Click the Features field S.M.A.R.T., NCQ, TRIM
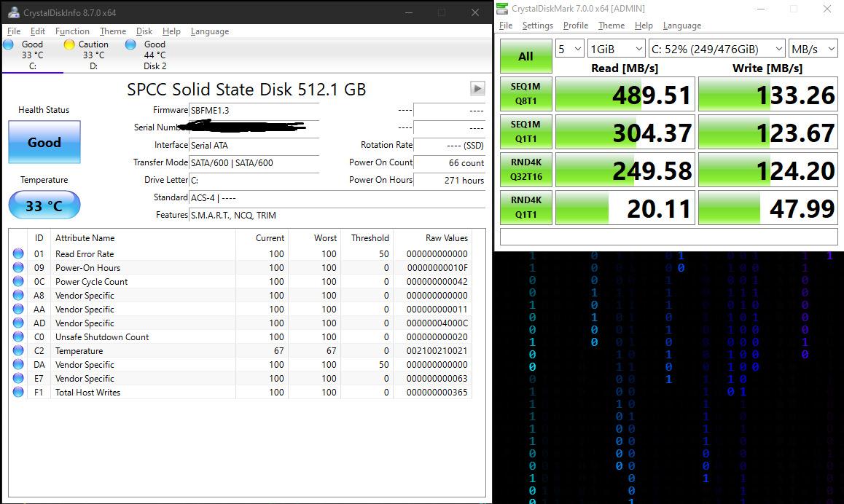Viewport: 844px width, 504px height. coord(337,215)
